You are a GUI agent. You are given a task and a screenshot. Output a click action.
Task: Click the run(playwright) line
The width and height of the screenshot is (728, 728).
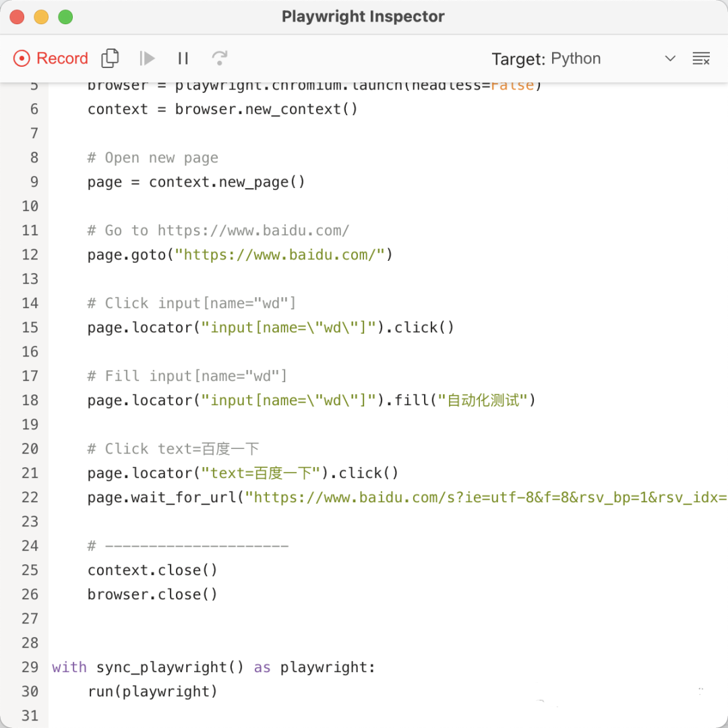[x=152, y=692]
